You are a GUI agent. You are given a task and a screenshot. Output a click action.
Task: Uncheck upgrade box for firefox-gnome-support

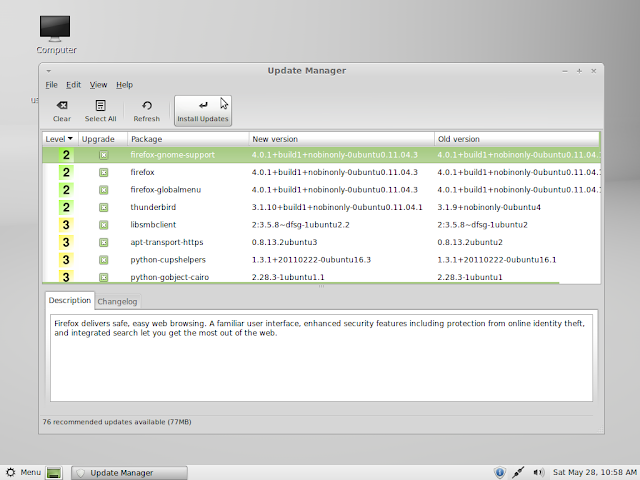(104, 155)
